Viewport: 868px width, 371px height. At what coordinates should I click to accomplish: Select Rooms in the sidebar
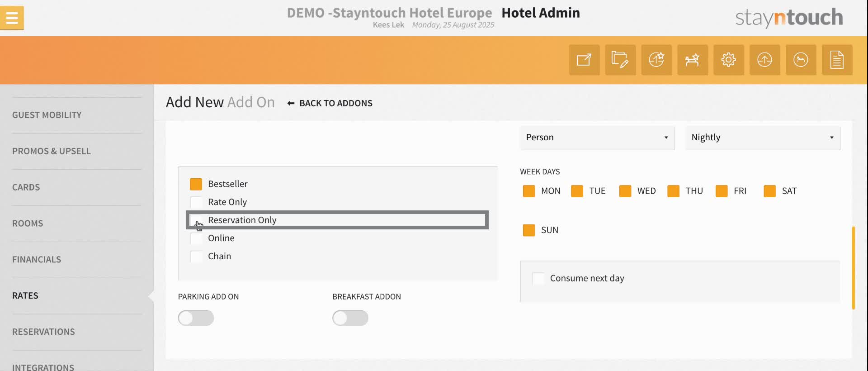(x=28, y=224)
